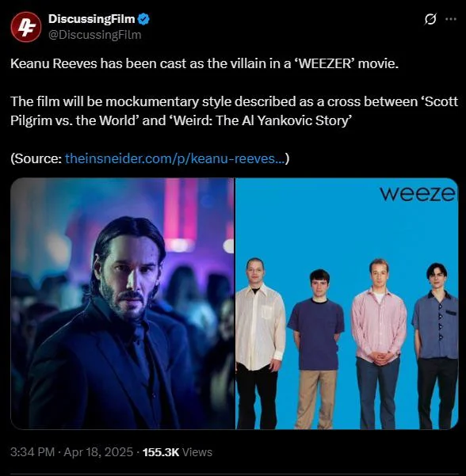The height and width of the screenshot is (476, 466).
Task: Open the Grok slashed-circle icon
Action: (430, 19)
